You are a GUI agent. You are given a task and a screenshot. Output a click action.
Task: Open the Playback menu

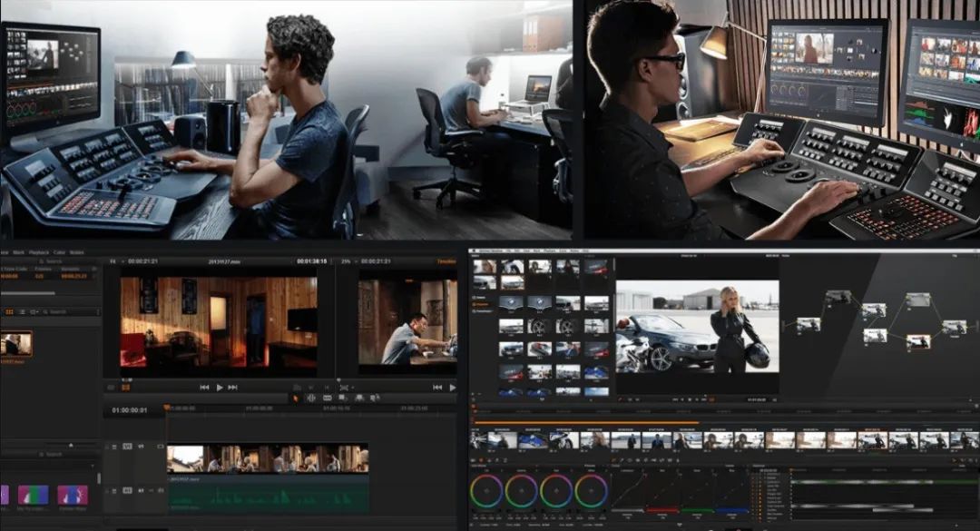click(x=39, y=252)
